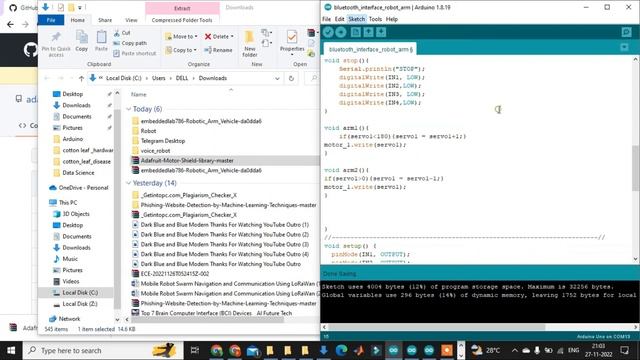Click the Arduino Verify button
Screen dimensions: 640x360
pos(328,32)
